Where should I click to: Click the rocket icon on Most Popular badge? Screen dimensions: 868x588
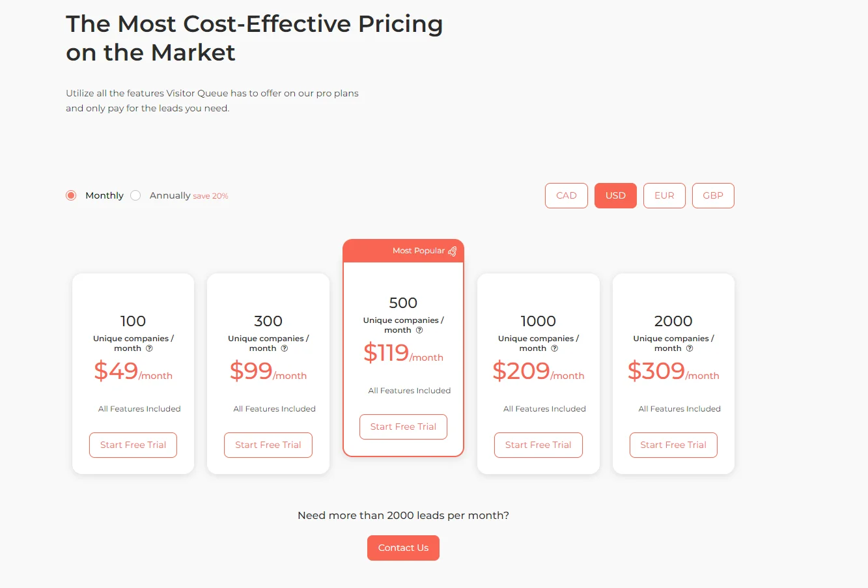(x=453, y=250)
